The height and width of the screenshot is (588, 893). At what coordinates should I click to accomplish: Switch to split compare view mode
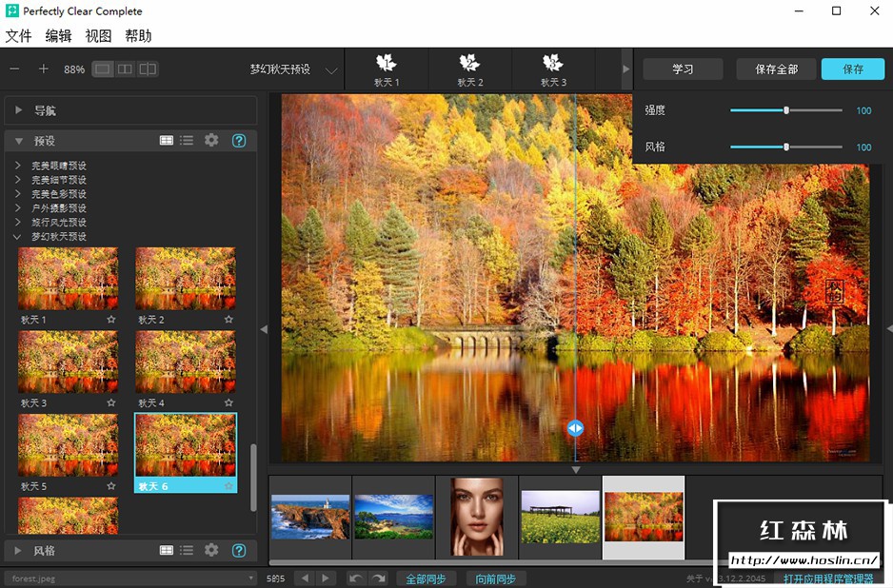click(x=148, y=69)
